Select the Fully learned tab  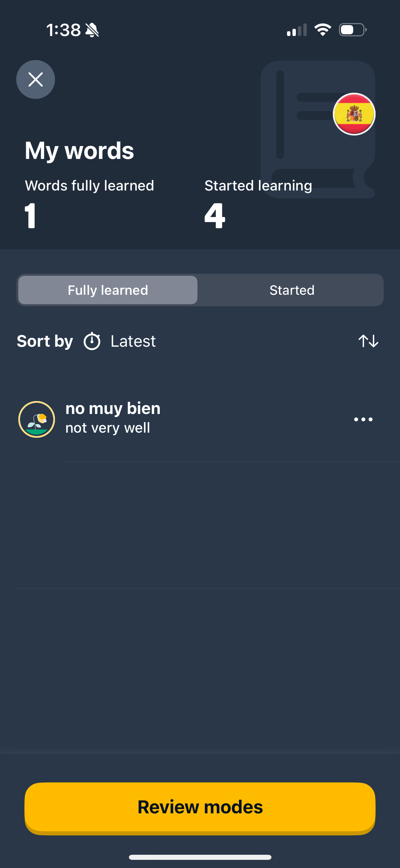[108, 290]
